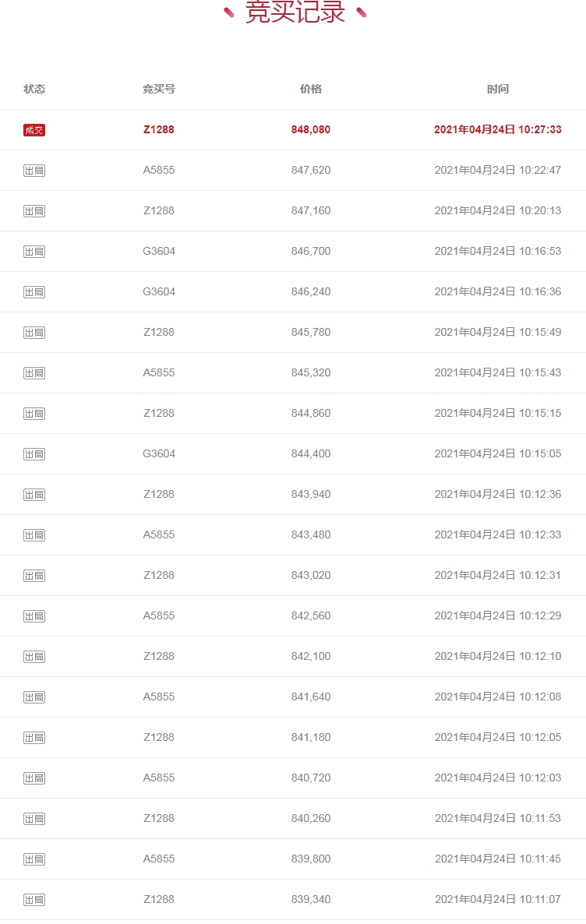The image size is (586, 924).
Task: Click the 出局 badge in the 844,400 row
Action: [34, 454]
